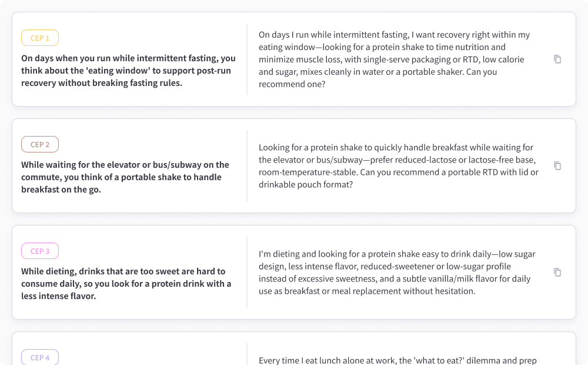Click the phrase 'drinkable pouch format?' in CEP 2
588x365 pixels.
pos(306,185)
